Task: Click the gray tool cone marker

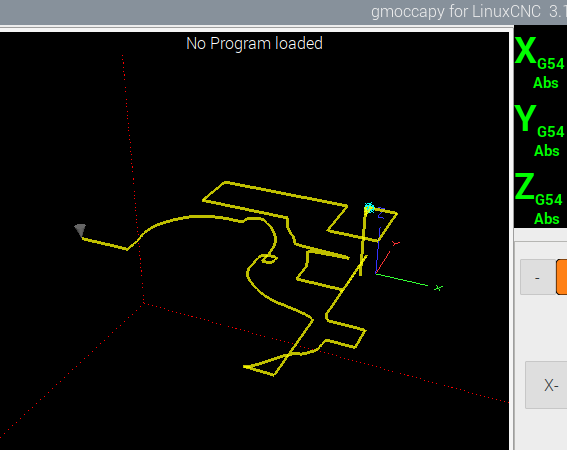Action: [80, 230]
